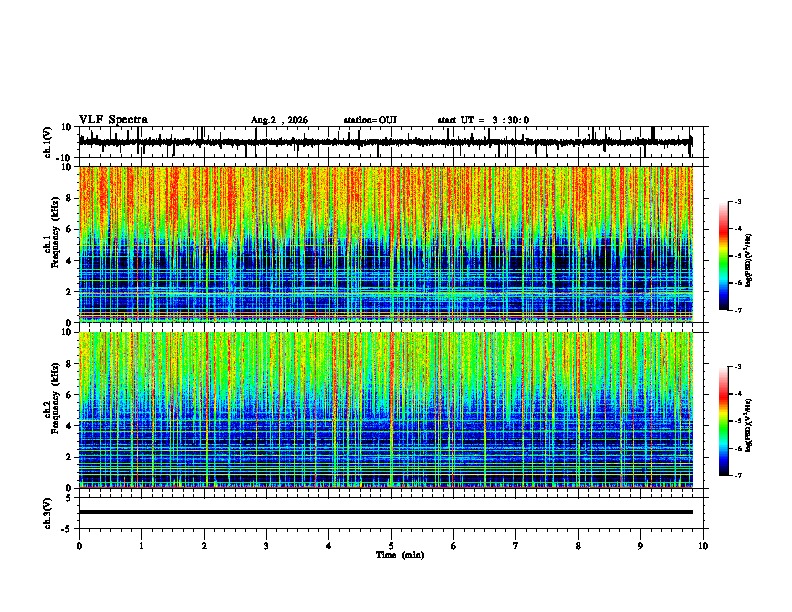Click the ch.2 spectrogram color scale bar
792x612 pixels.
point(724,421)
